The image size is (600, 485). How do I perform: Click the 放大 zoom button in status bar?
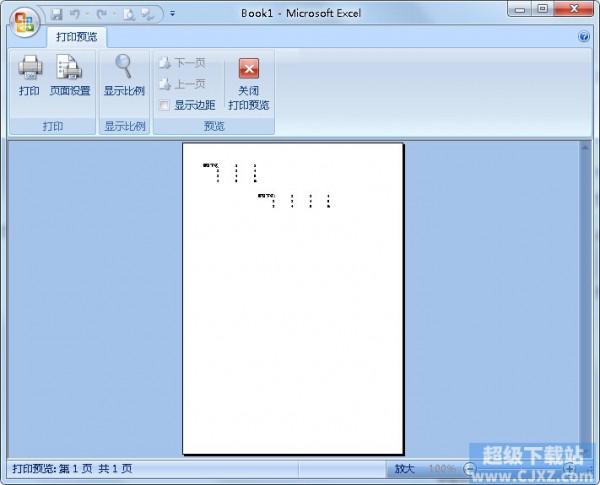pos(404,468)
